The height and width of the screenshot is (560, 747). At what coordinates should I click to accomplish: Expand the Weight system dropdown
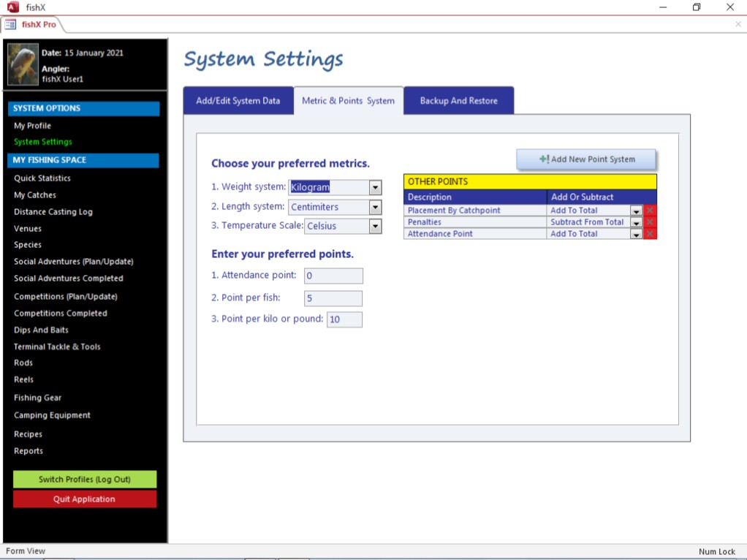tap(375, 188)
